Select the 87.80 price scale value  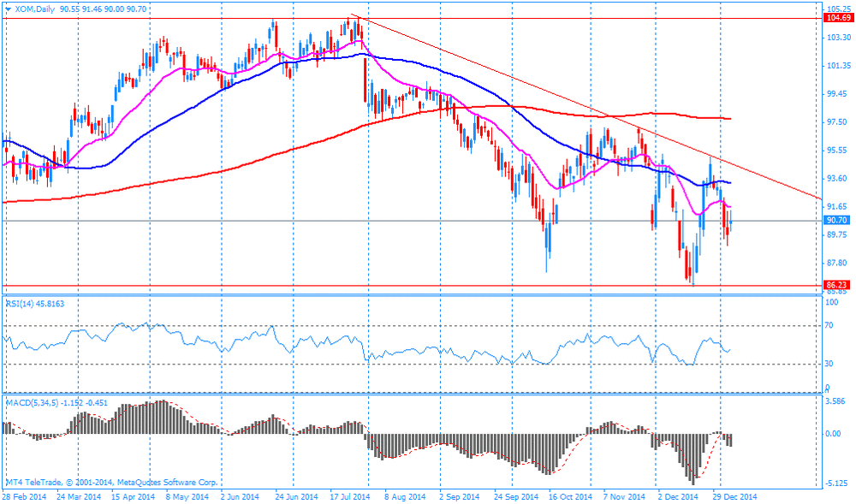click(838, 263)
